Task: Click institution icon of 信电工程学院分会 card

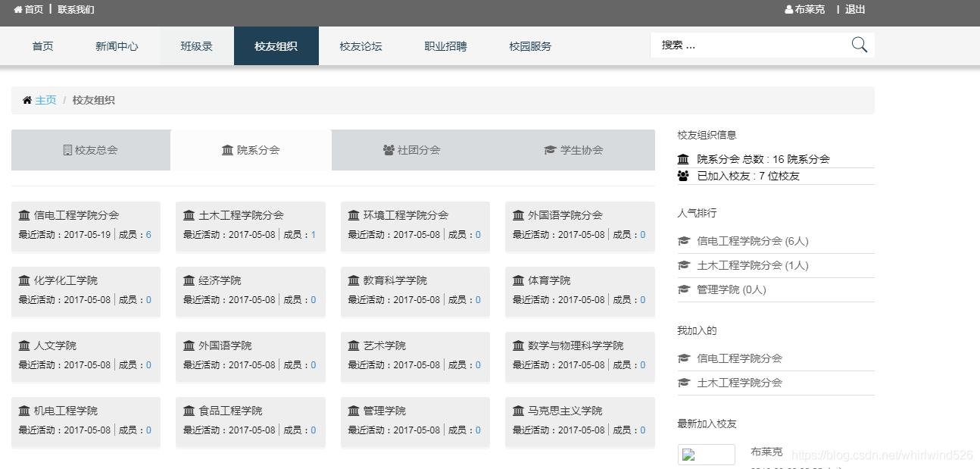Action: (x=24, y=215)
